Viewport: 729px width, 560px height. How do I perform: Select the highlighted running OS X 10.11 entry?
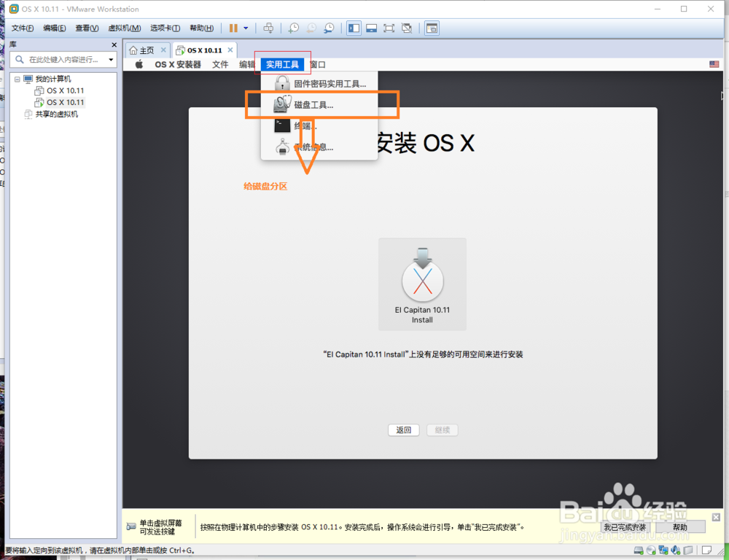click(x=65, y=102)
